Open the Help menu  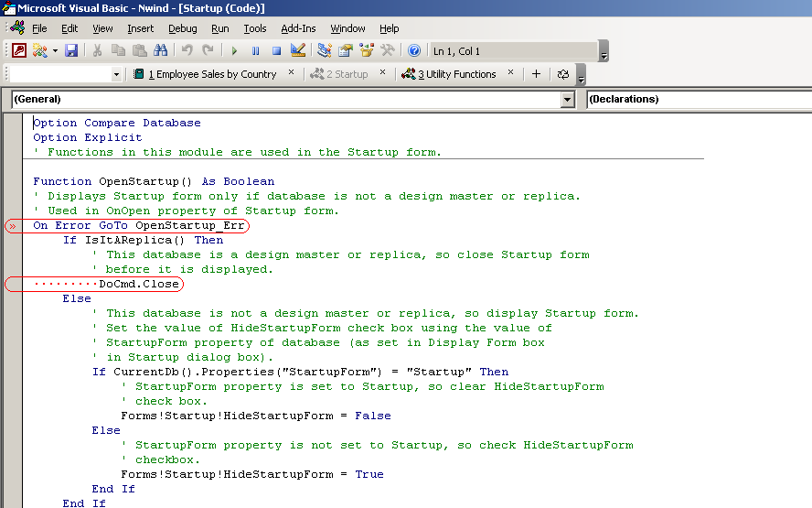click(389, 28)
